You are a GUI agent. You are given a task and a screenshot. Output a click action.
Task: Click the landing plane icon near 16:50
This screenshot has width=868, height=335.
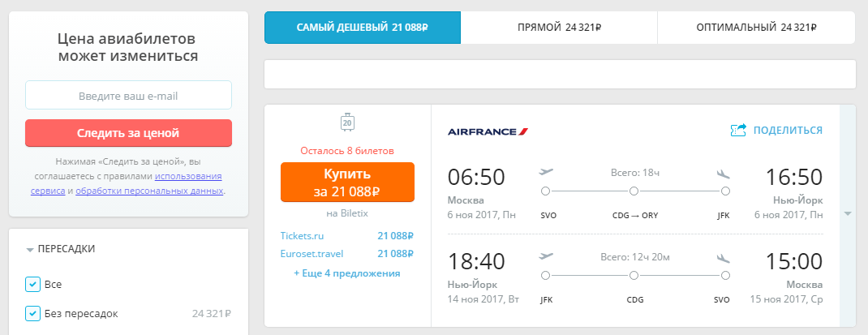pyautogui.click(x=724, y=174)
